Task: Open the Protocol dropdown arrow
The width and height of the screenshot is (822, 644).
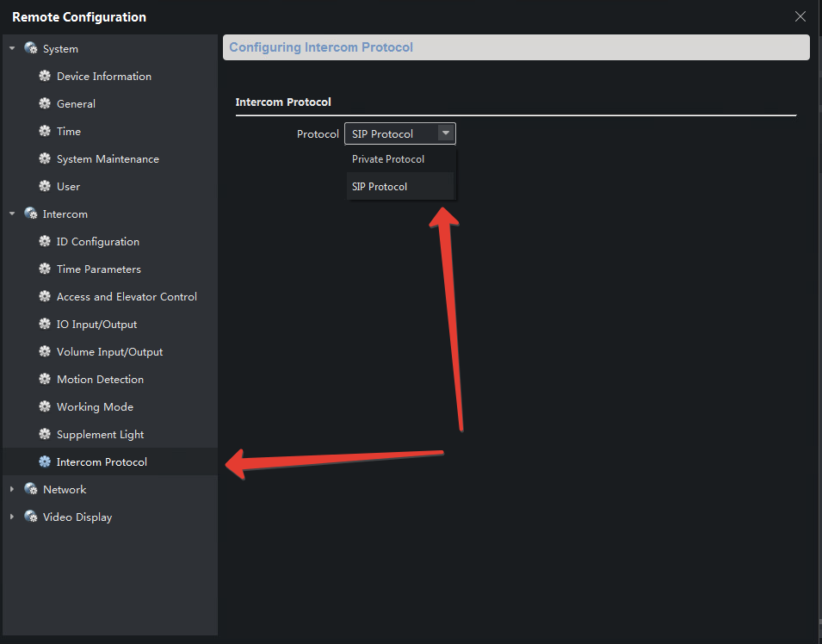Action: point(445,133)
